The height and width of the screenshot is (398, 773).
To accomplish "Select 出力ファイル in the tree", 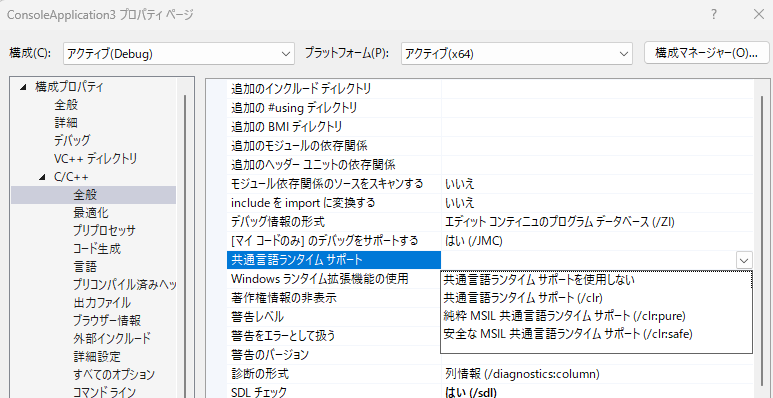I will [102, 302].
